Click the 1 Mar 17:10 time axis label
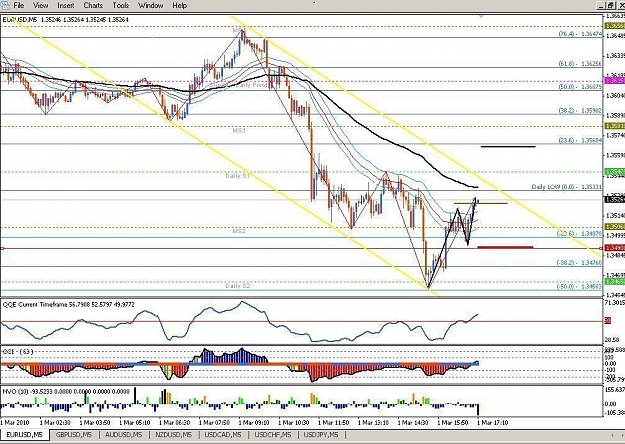Image resolution: width=625 pixels, height=444 pixels. coord(493,422)
